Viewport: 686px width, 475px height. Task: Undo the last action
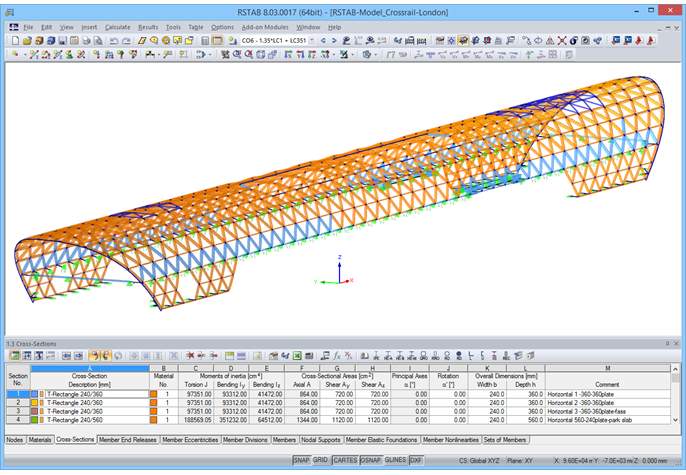click(x=114, y=41)
